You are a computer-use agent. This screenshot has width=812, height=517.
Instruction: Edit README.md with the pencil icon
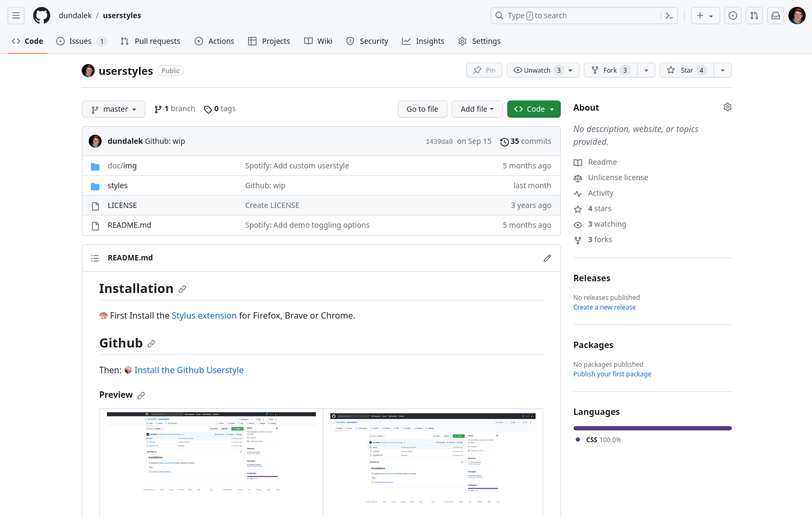pos(547,258)
